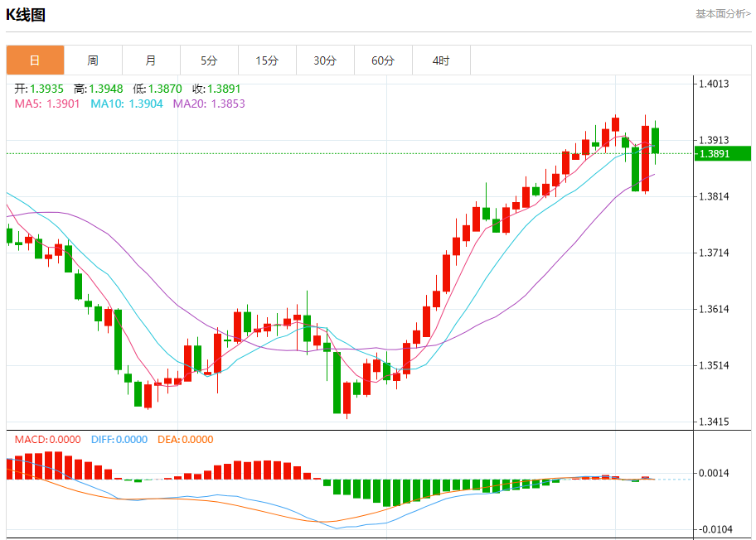This screenshot has width=756, height=540.
Task: Click the 低:1.3870 low price value
Action: point(157,89)
